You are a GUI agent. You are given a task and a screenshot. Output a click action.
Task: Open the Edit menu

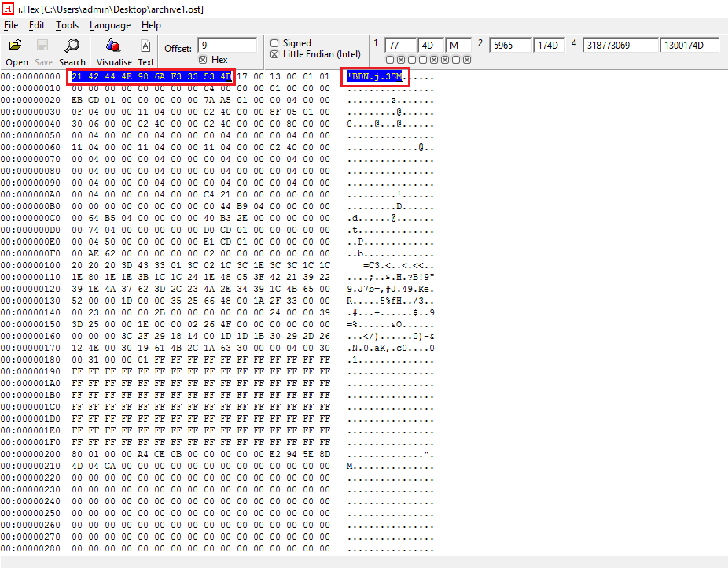[37, 25]
